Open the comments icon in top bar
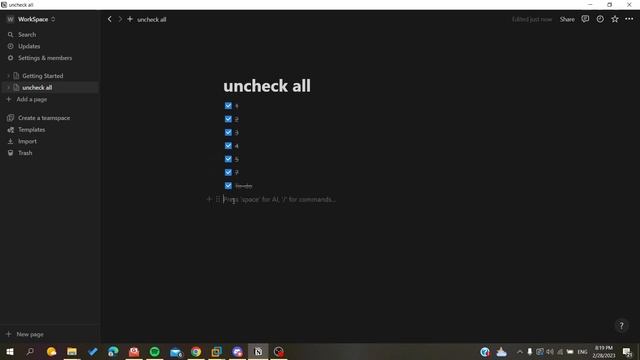Viewport: 640px width, 360px height. click(585, 19)
